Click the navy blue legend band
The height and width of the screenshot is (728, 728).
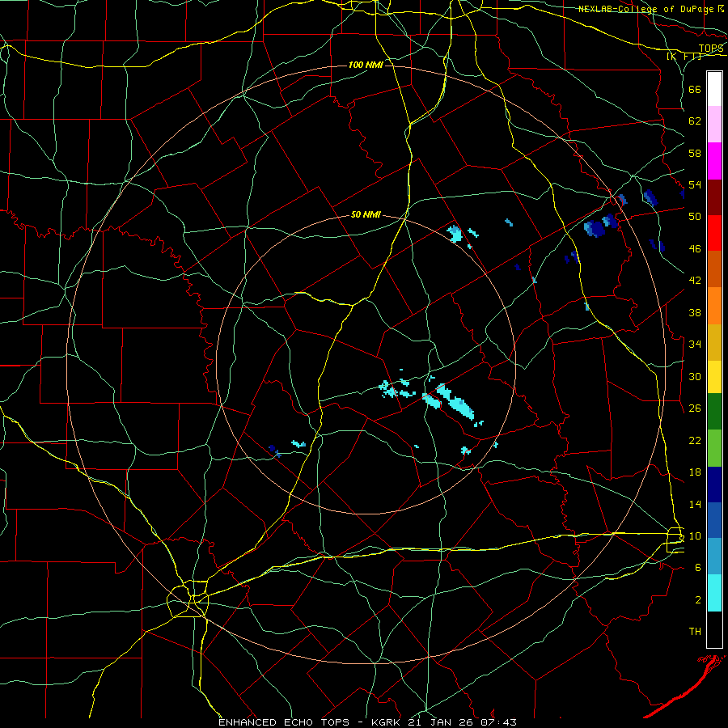(x=714, y=485)
